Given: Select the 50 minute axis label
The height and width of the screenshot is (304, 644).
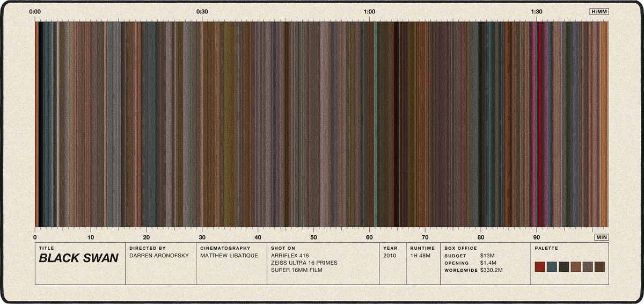Looking at the screenshot, I should click(314, 237).
